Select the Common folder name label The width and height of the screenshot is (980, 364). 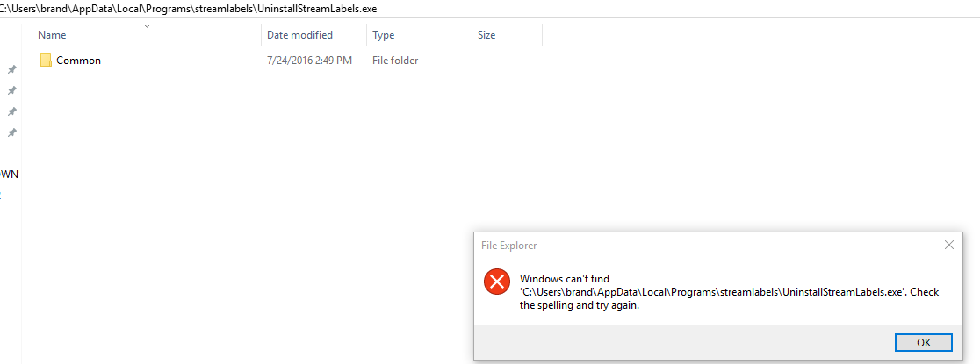click(78, 61)
